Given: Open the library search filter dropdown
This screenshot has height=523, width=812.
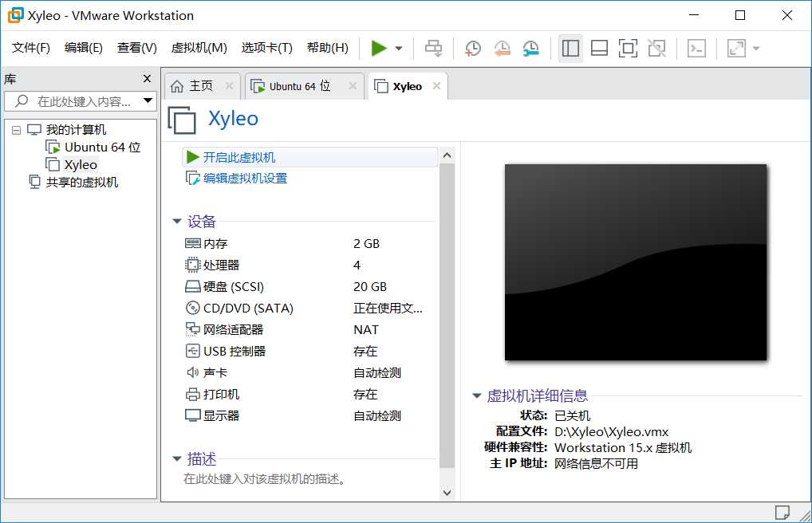Looking at the screenshot, I should tap(148, 100).
